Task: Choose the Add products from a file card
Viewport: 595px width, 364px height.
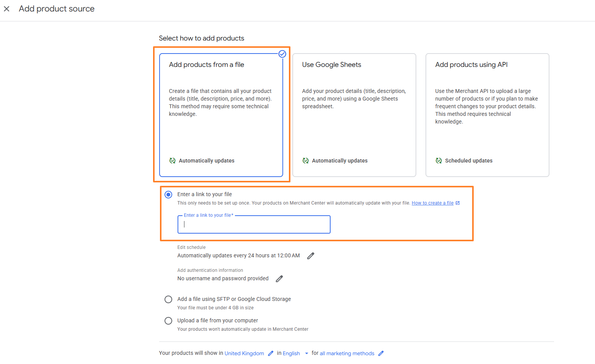Action: 221,115
